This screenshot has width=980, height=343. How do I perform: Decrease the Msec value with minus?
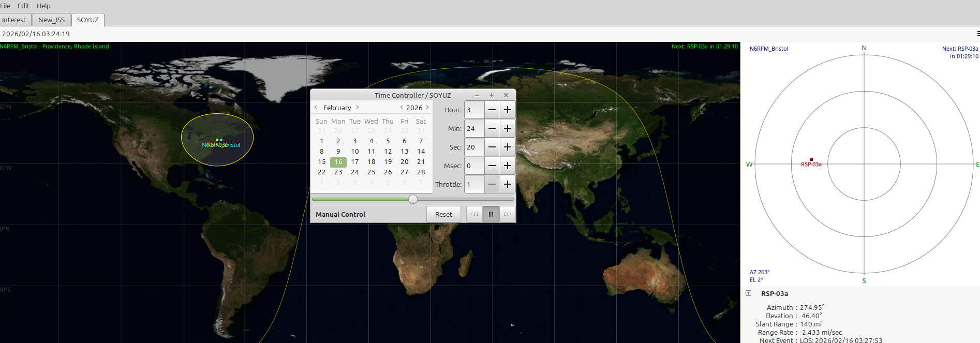[x=492, y=166]
